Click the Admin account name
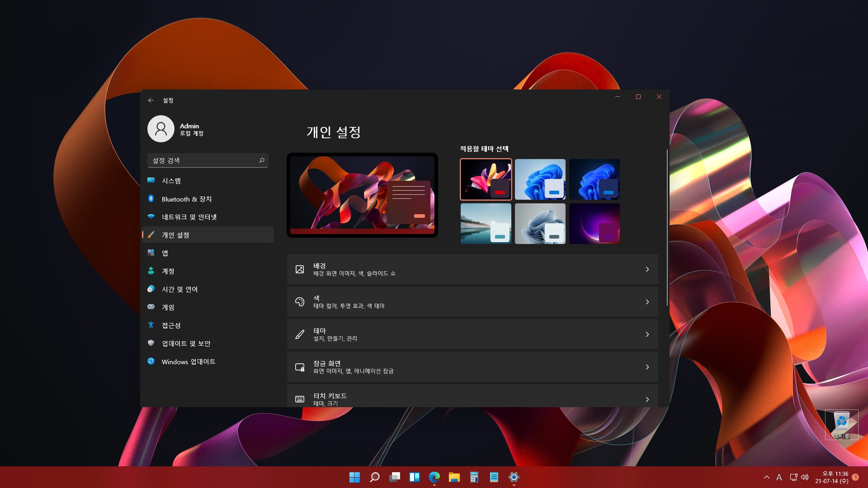 click(189, 126)
